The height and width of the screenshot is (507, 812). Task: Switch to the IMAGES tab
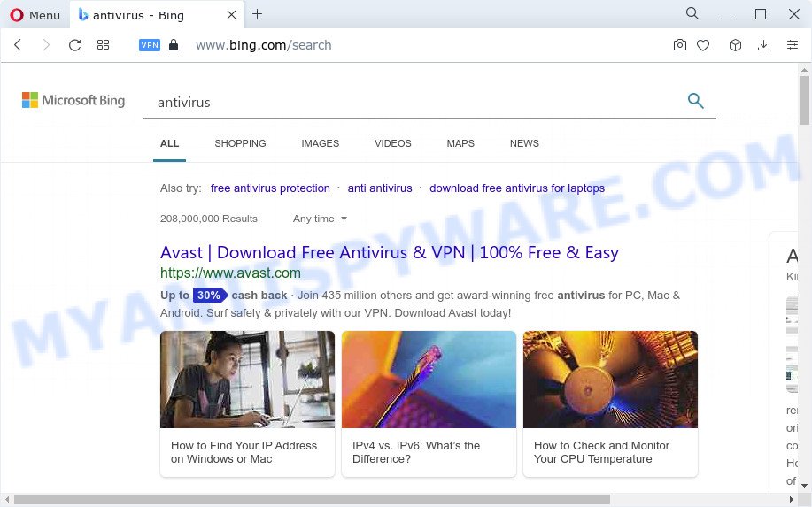pyautogui.click(x=320, y=143)
